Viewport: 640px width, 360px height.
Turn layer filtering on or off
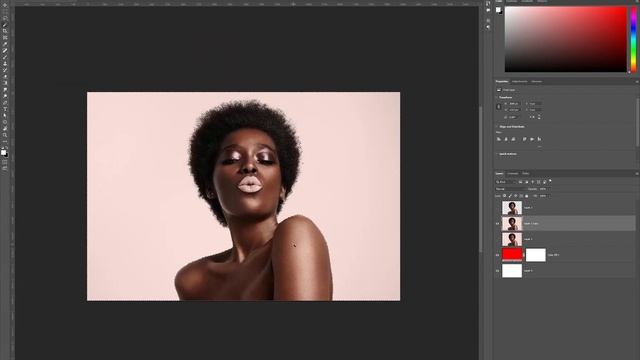tap(550, 180)
